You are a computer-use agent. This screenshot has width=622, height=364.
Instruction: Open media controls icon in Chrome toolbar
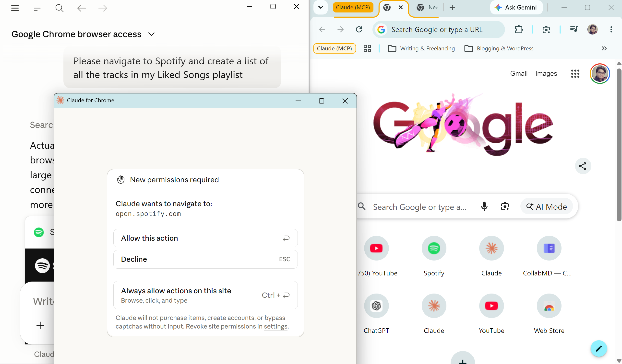tap(574, 30)
